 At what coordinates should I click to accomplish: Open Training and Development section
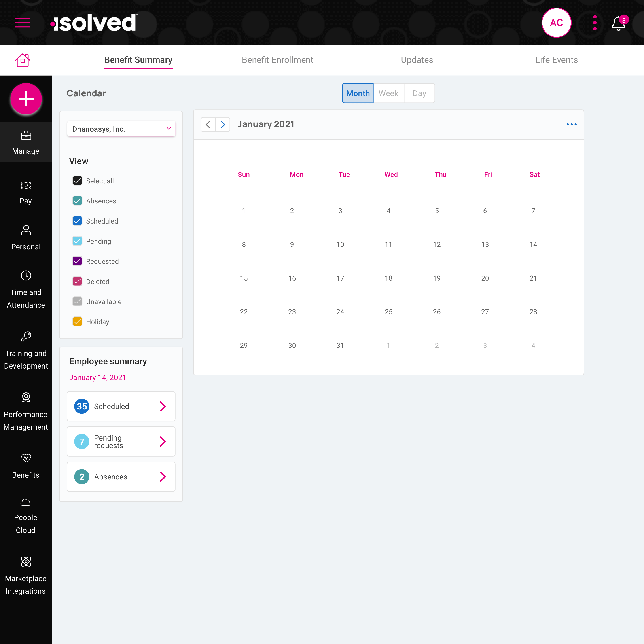[26, 351]
